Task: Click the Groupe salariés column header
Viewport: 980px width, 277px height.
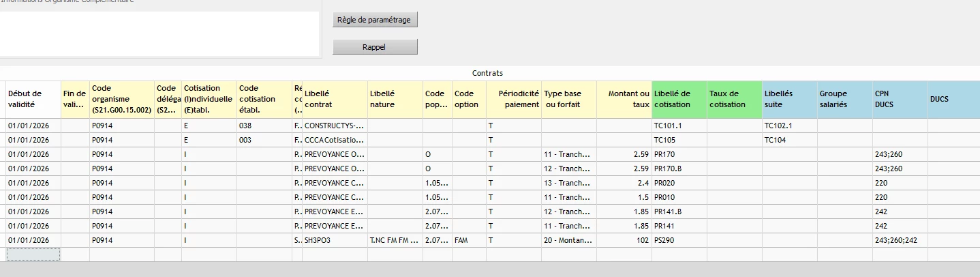Action: click(x=844, y=99)
